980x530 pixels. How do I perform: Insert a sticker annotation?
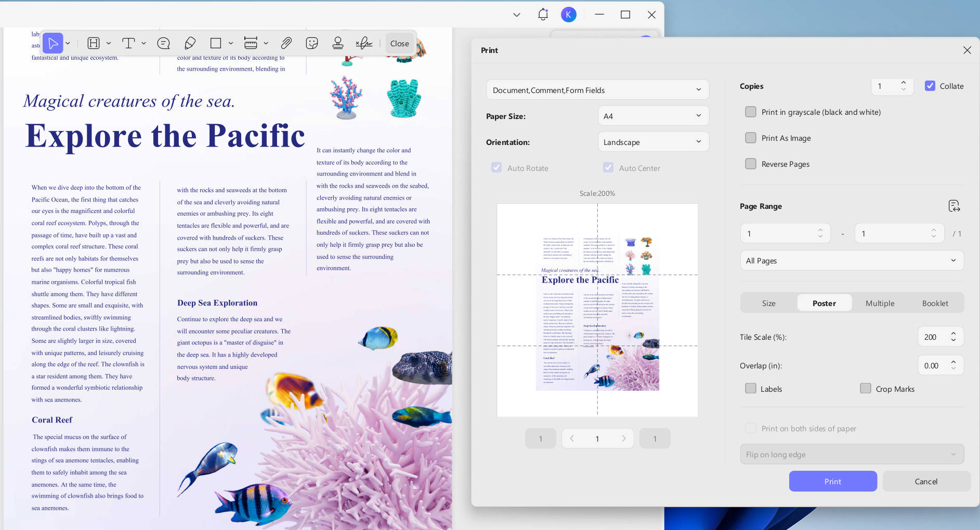pyautogui.click(x=312, y=43)
